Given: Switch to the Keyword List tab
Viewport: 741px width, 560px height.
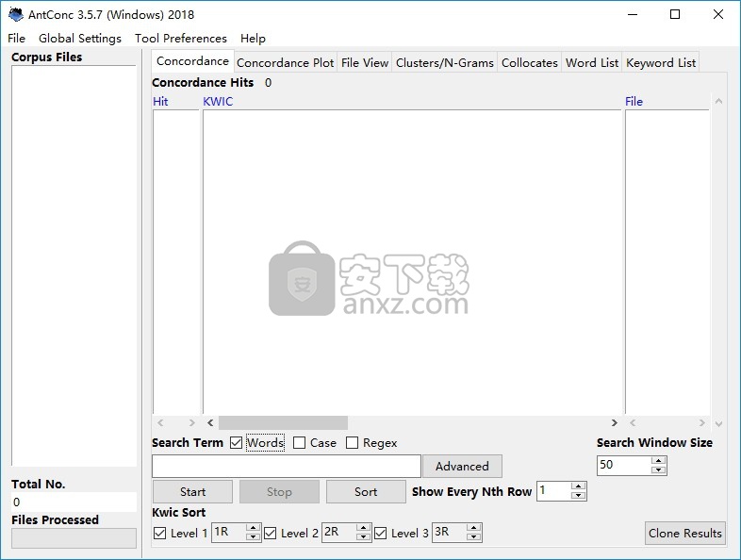Looking at the screenshot, I should tap(661, 63).
